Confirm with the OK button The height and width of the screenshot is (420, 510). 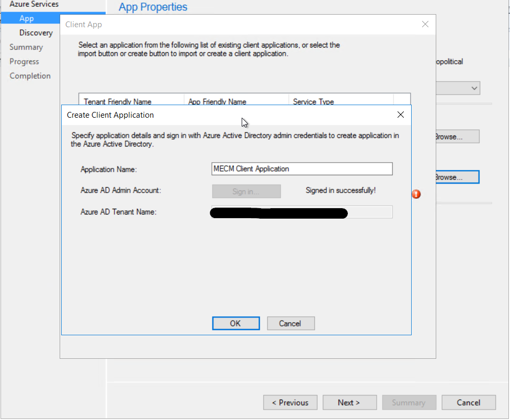[x=235, y=323]
